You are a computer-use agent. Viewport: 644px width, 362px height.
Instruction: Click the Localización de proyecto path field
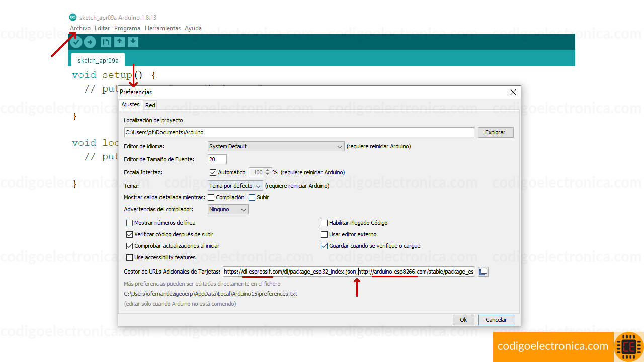click(x=299, y=132)
